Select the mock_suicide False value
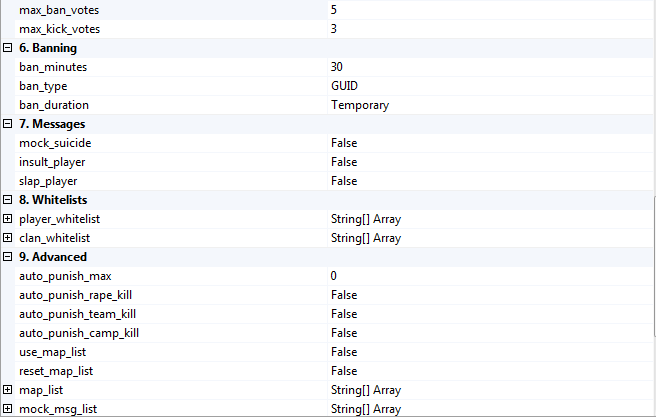Viewport: 656px width, 418px height. click(x=344, y=143)
